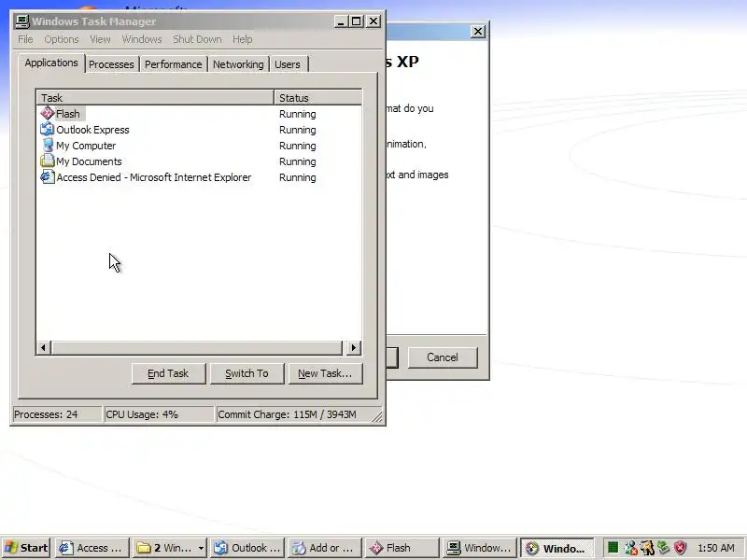Open the grouped 2 Windows Explorer taskbar button

coord(170,548)
